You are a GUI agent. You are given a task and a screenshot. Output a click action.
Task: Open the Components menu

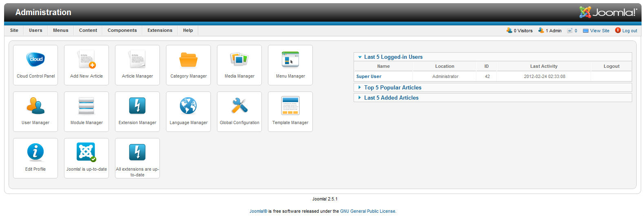click(x=122, y=30)
